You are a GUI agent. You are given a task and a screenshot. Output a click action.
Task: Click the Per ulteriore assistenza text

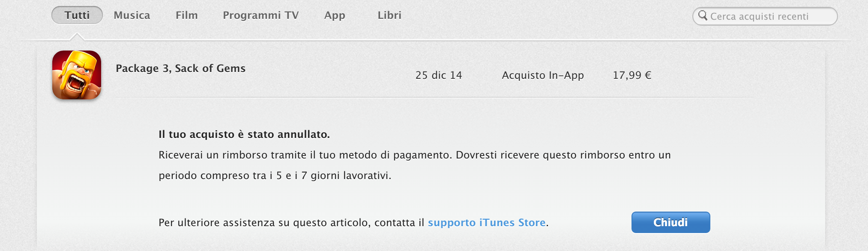click(x=353, y=223)
